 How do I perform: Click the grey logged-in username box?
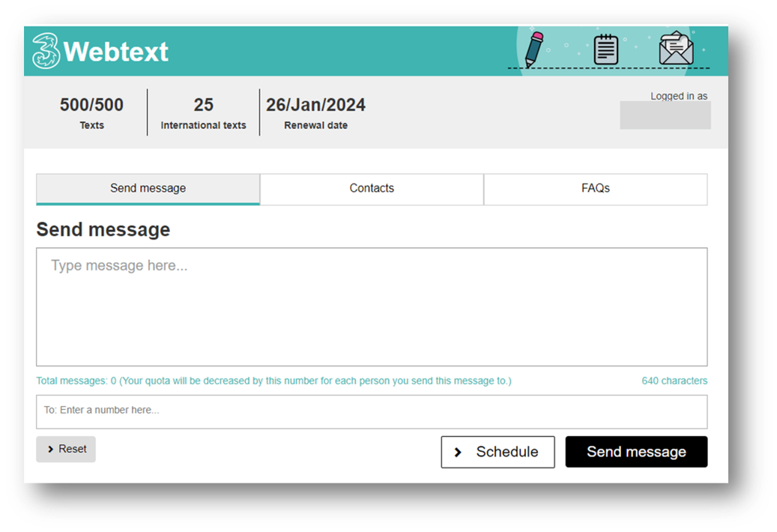pyautogui.click(x=665, y=116)
